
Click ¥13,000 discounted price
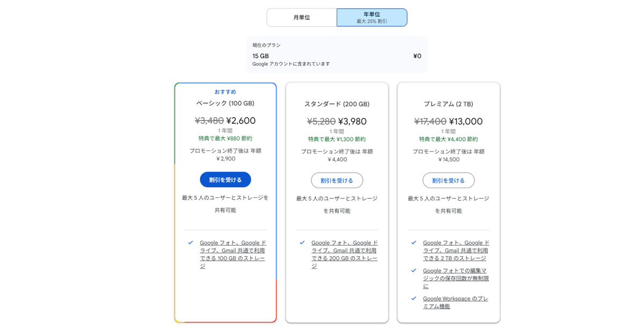click(466, 121)
